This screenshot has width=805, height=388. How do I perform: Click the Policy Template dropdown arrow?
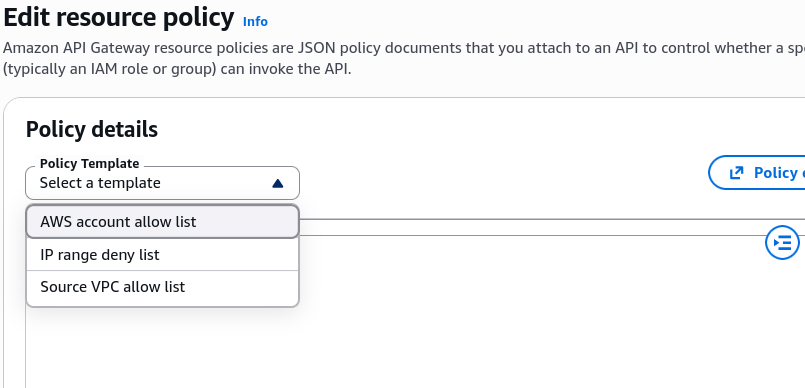[x=278, y=183]
